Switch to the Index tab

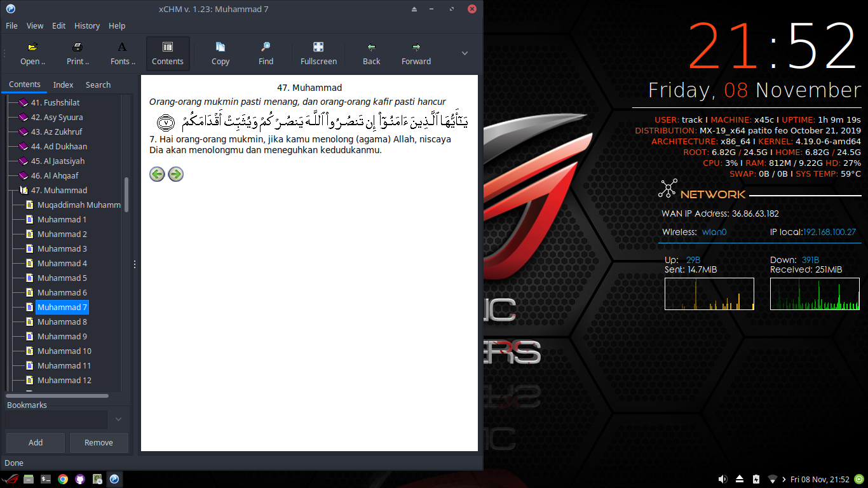click(63, 85)
